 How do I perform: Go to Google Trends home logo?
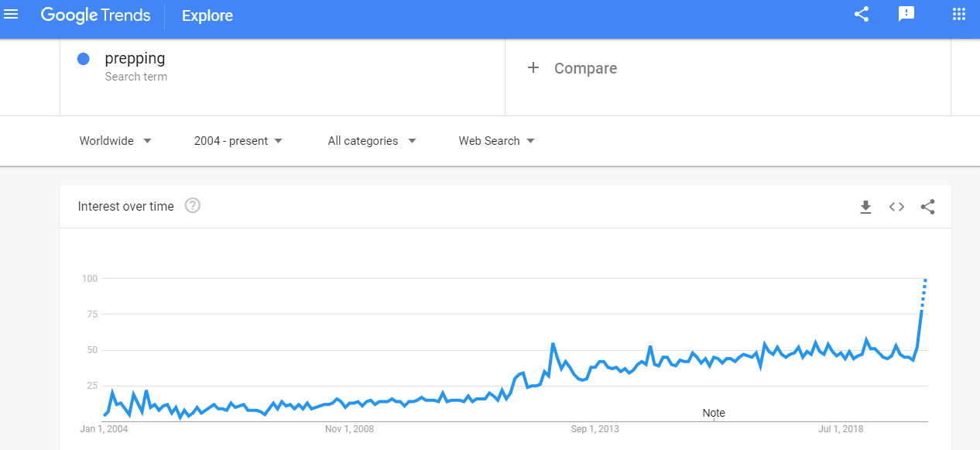point(95,15)
